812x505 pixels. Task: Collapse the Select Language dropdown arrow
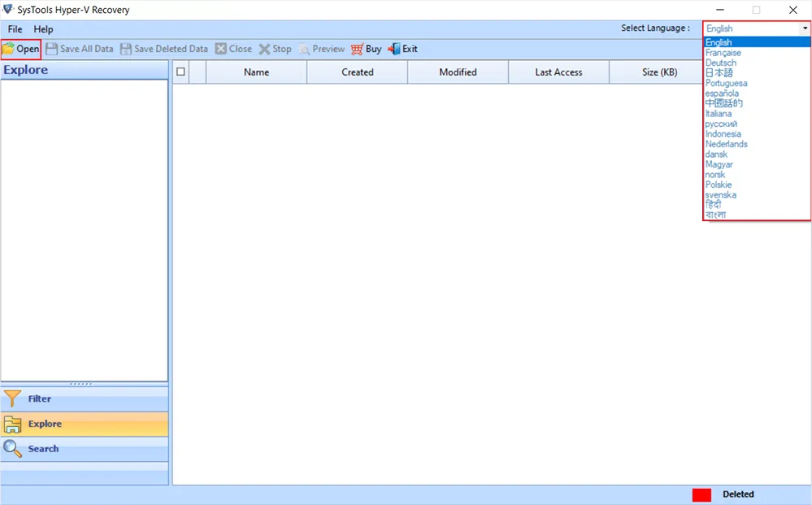click(804, 28)
